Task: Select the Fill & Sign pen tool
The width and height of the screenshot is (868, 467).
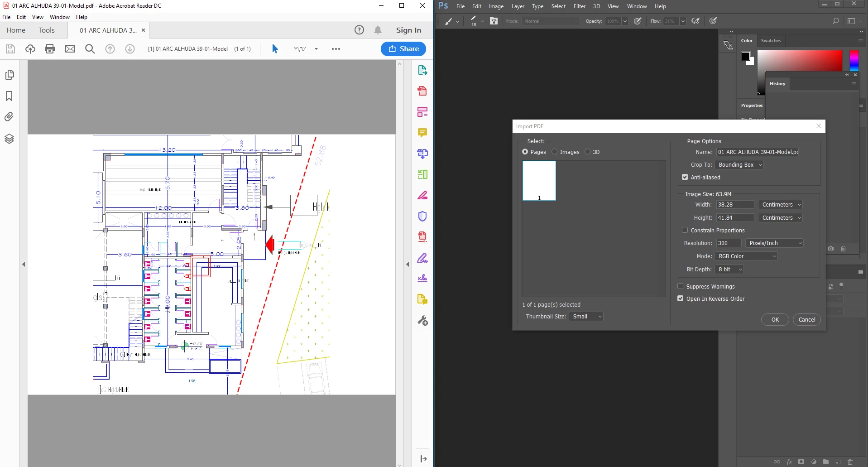Action: [422, 258]
